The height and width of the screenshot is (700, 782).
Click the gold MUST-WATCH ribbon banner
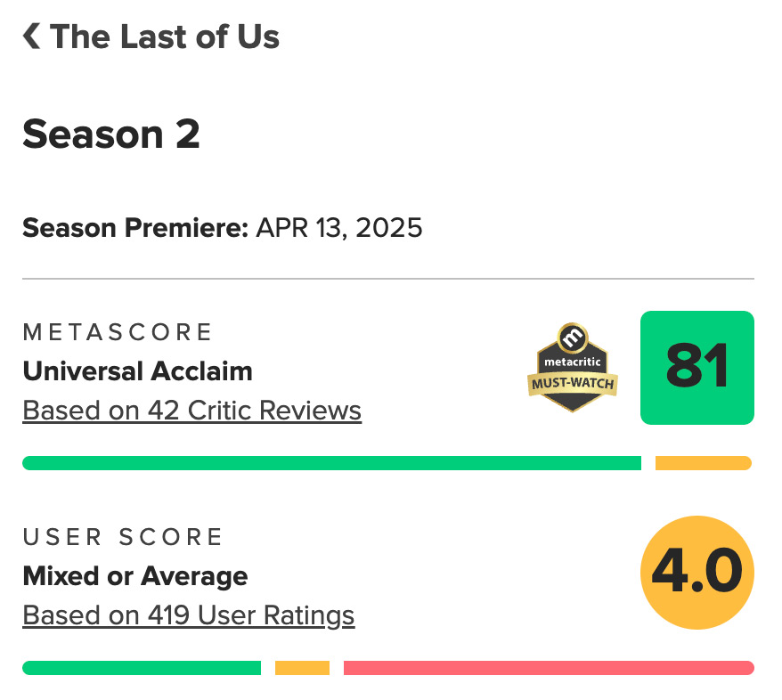573,384
